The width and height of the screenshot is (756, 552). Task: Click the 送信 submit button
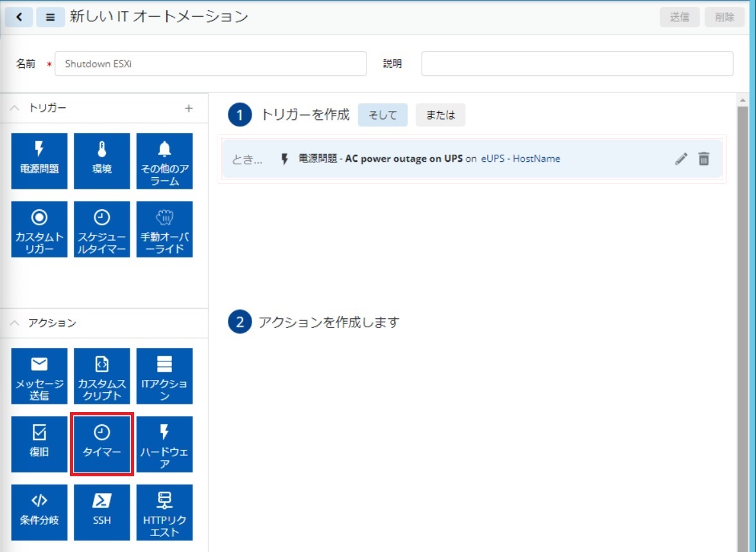point(680,17)
